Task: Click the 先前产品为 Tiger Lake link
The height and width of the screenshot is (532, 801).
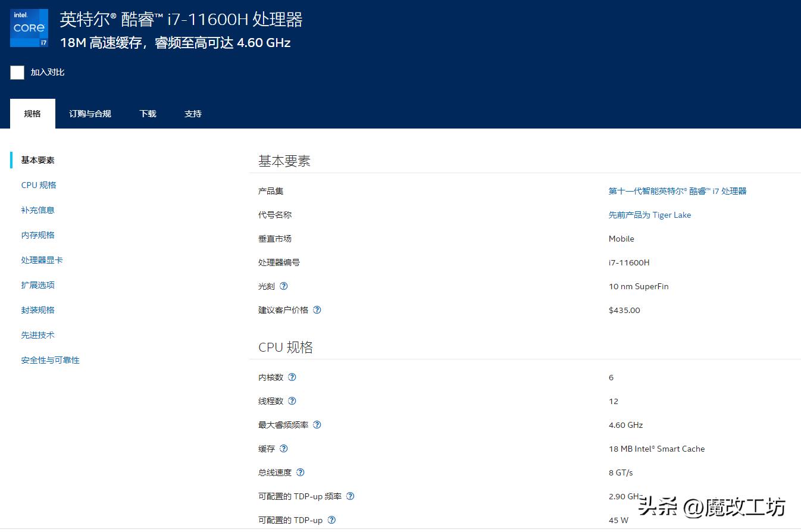Action: (649, 215)
